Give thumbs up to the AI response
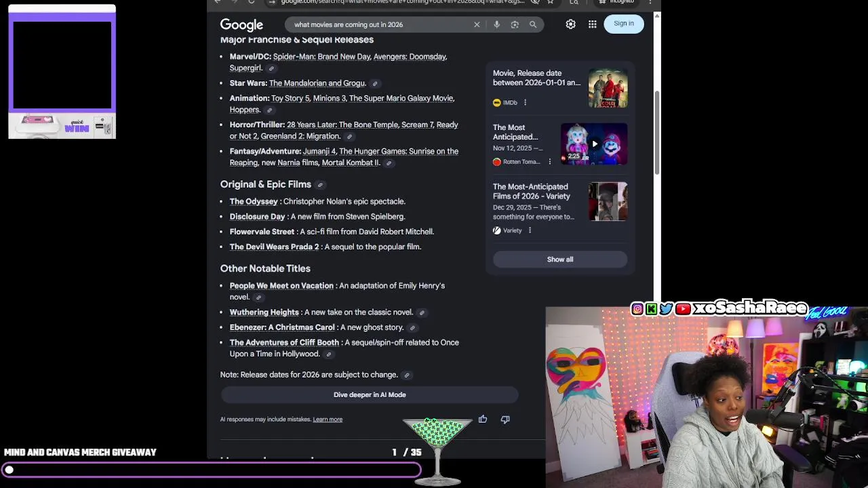The image size is (868, 488). pos(483,420)
